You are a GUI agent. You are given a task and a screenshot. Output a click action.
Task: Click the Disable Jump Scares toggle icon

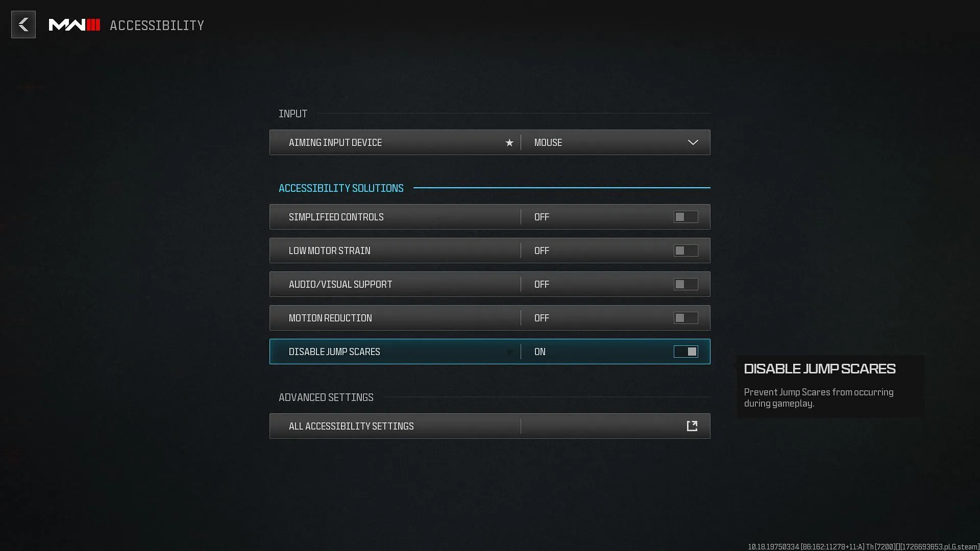point(686,351)
